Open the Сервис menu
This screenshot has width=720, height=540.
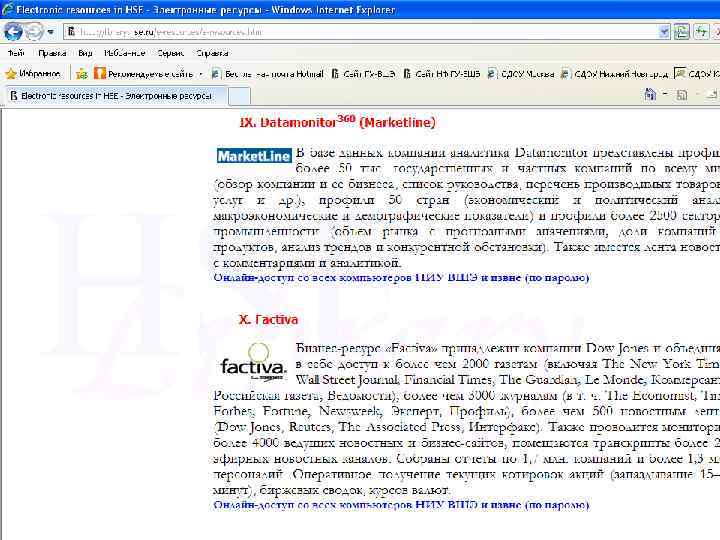click(170, 53)
